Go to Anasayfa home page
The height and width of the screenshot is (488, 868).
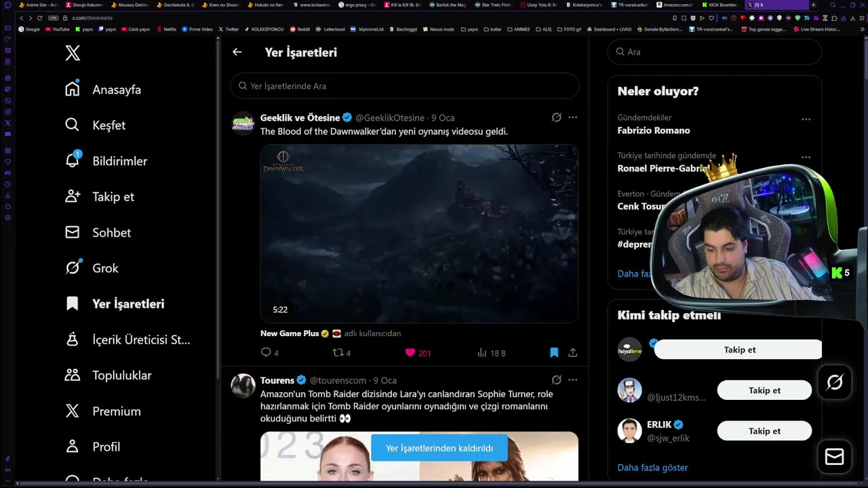click(103, 89)
